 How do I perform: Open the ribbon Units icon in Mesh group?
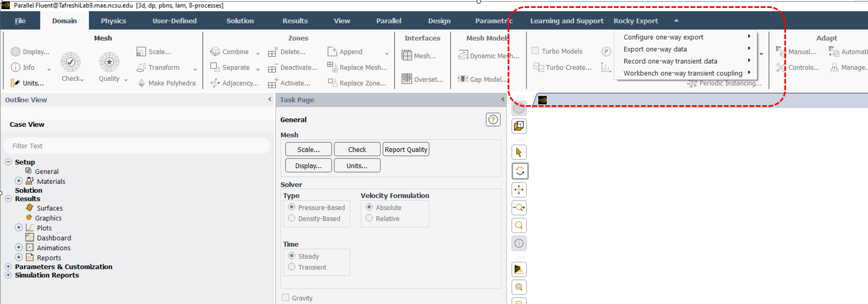(x=15, y=83)
